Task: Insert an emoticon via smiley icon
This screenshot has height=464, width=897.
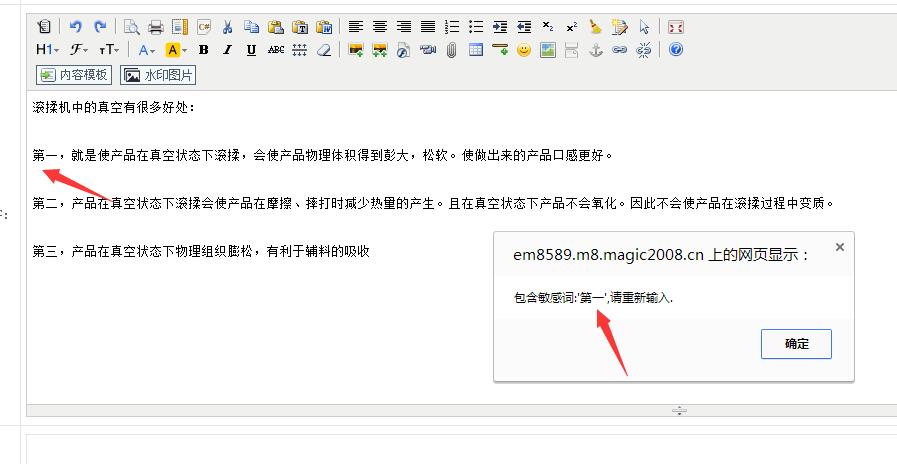Action: (524, 49)
